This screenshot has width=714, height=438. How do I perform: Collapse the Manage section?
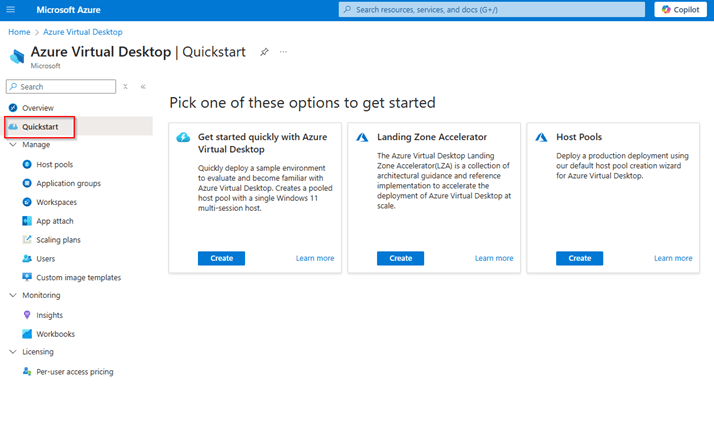click(x=13, y=145)
